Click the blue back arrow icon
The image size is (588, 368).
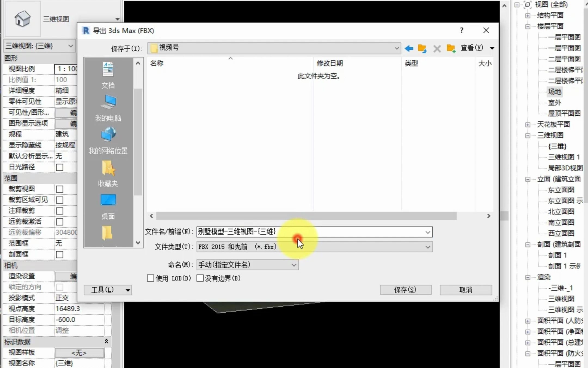click(409, 49)
